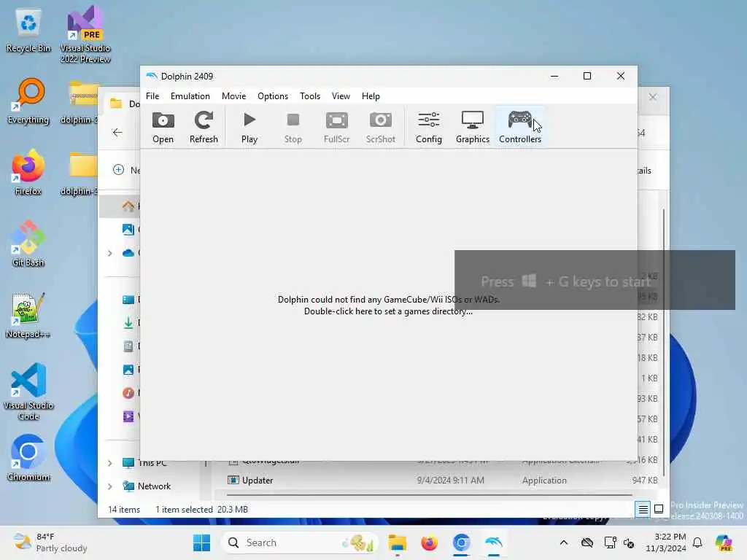Open the weather widget showing 84°F

click(50, 542)
